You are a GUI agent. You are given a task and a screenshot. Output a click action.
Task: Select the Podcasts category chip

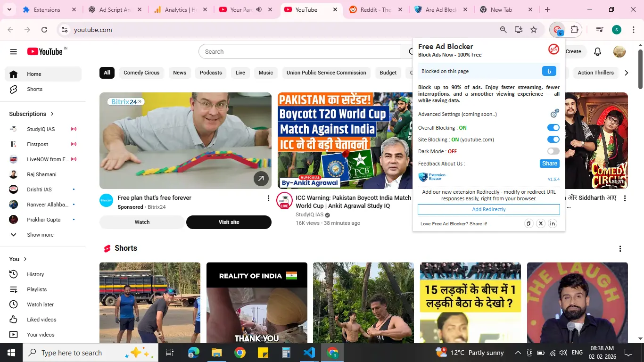(x=211, y=73)
